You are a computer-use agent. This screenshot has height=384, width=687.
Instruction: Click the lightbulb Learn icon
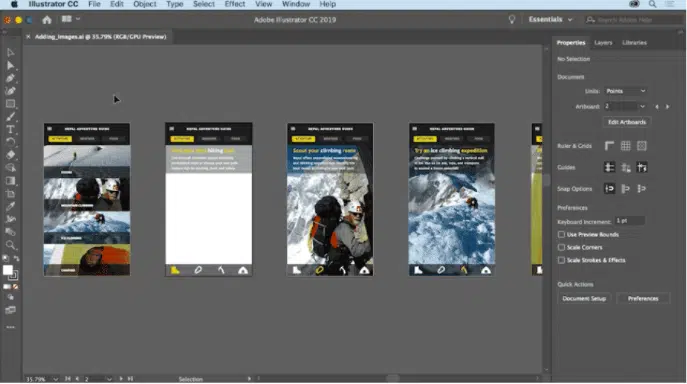pyautogui.click(x=511, y=19)
